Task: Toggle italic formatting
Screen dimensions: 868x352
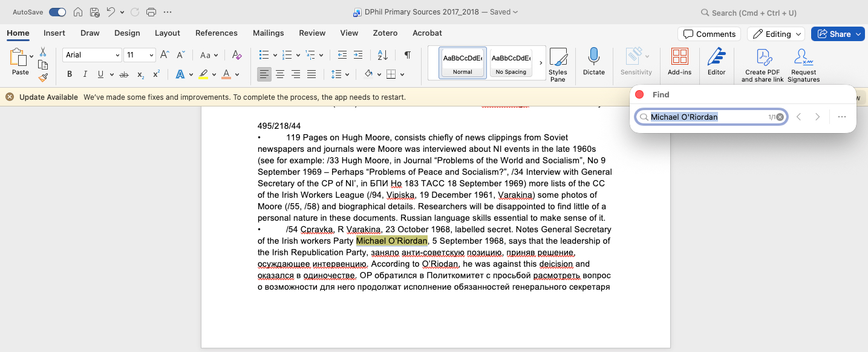Action: click(85, 74)
